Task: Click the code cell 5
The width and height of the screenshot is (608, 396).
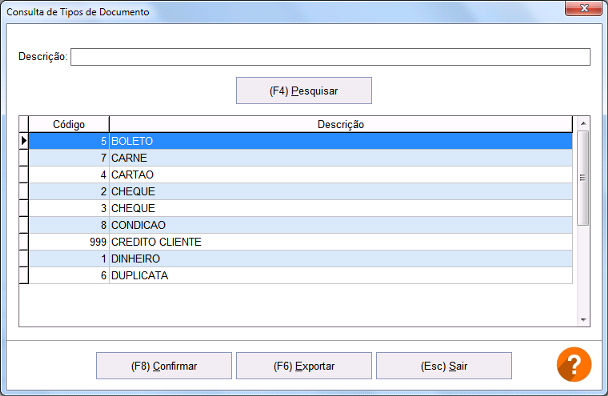Action: [x=69, y=141]
